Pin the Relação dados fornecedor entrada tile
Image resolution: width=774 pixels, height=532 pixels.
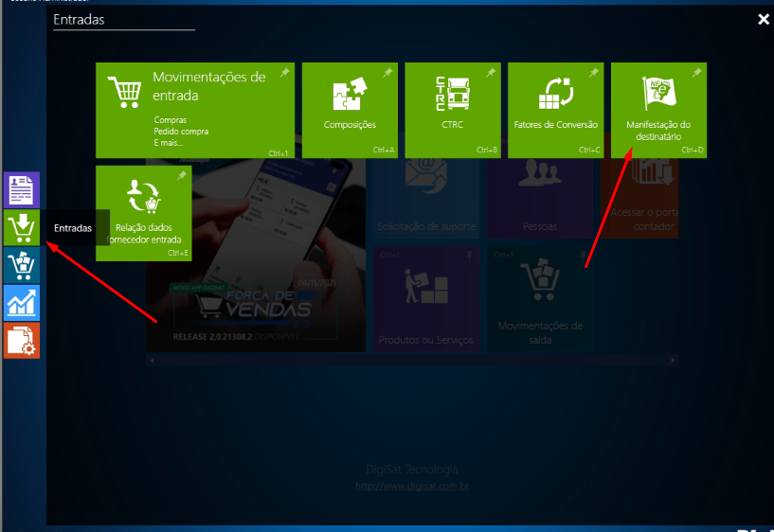pyautogui.click(x=182, y=175)
